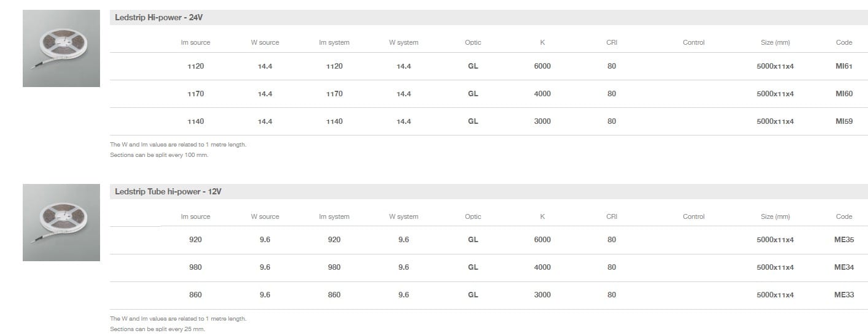Select product code MI59
The image size is (868, 336).
coord(843,121)
